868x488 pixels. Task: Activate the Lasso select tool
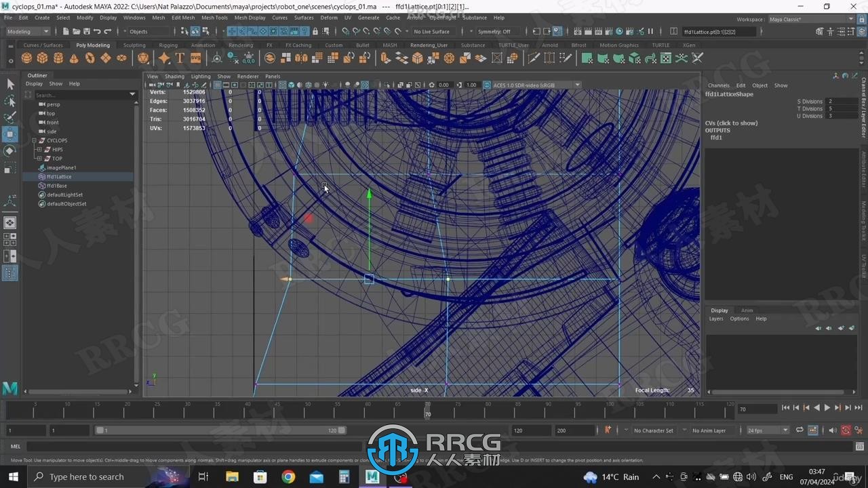coord(10,101)
